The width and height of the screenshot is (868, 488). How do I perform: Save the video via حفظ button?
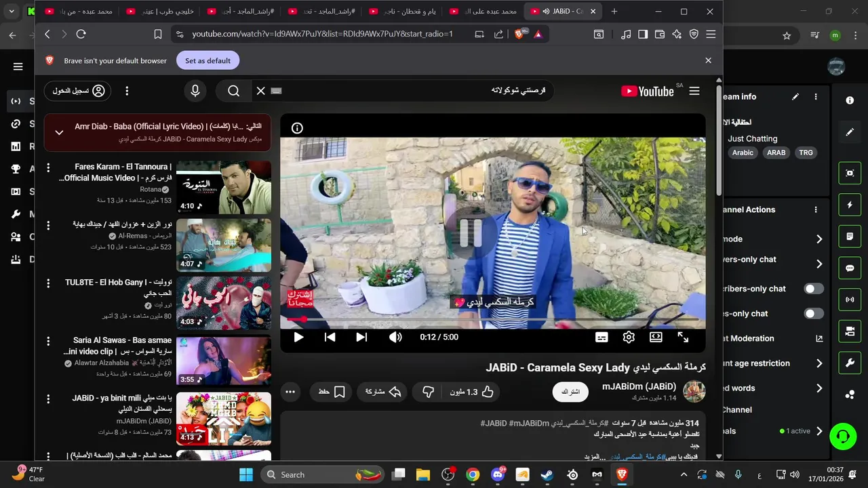[332, 392]
